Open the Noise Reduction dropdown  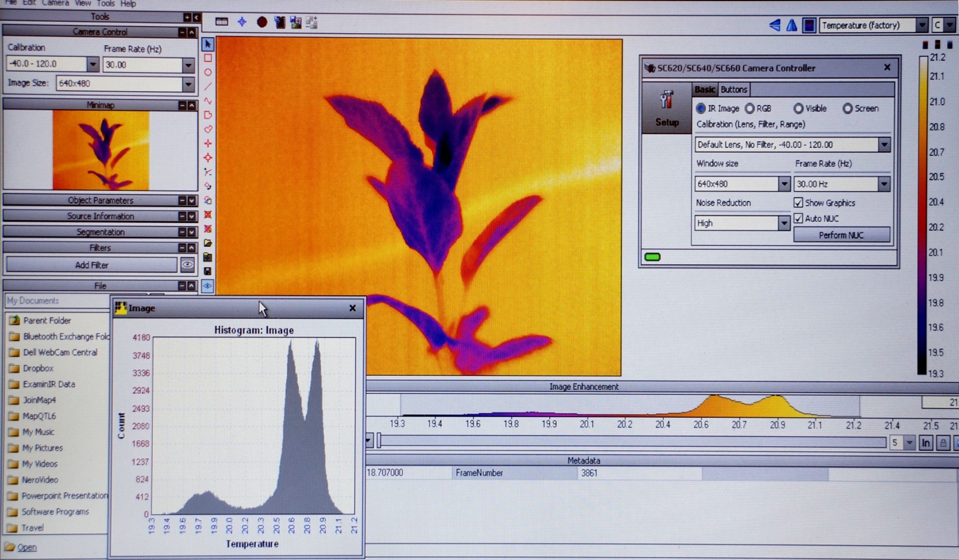click(x=783, y=223)
